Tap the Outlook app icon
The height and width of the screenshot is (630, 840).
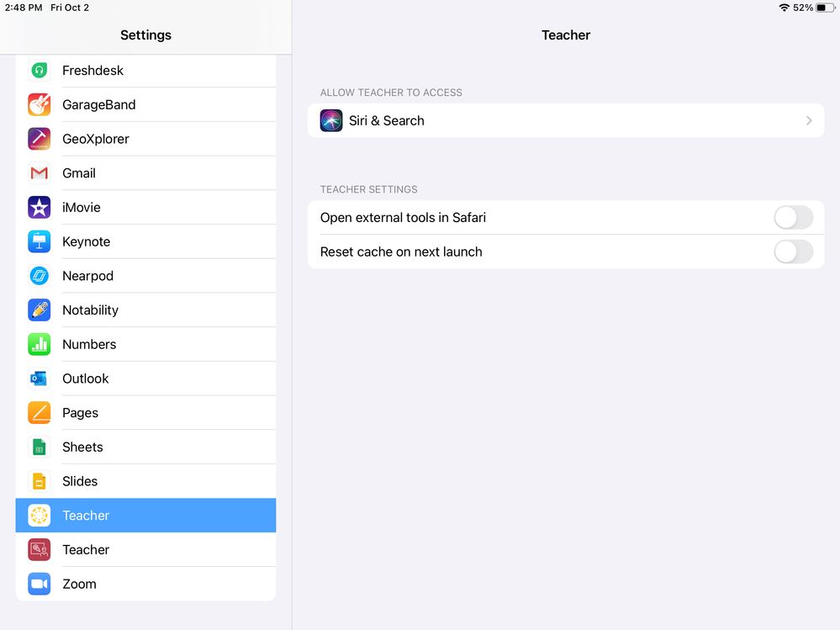(40, 379)
